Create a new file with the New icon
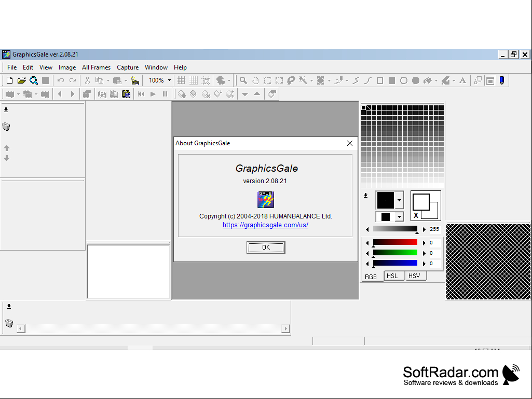 coord(9,80)
